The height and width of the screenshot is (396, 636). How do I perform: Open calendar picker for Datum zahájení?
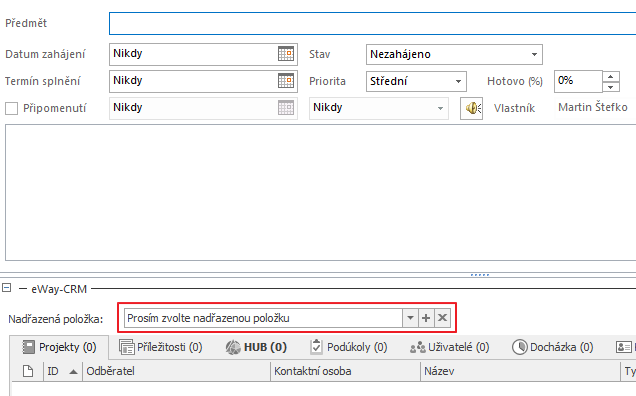tap(286, 54)
